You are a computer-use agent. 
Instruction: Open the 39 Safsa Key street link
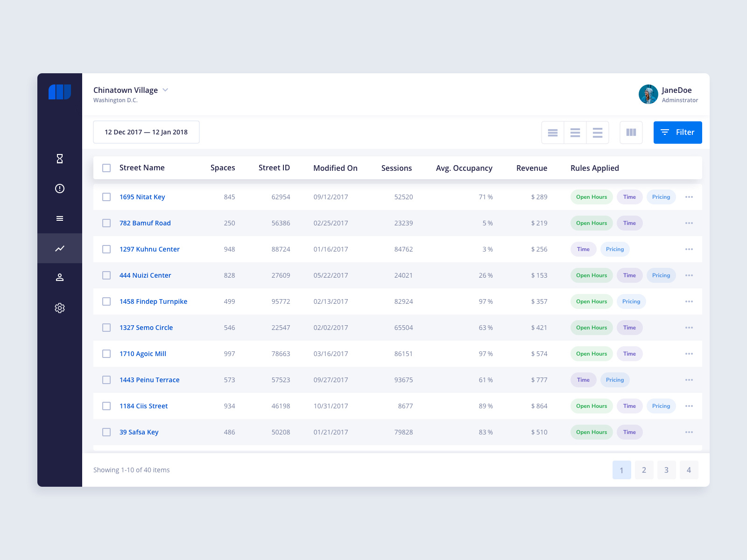click(139, 432)
